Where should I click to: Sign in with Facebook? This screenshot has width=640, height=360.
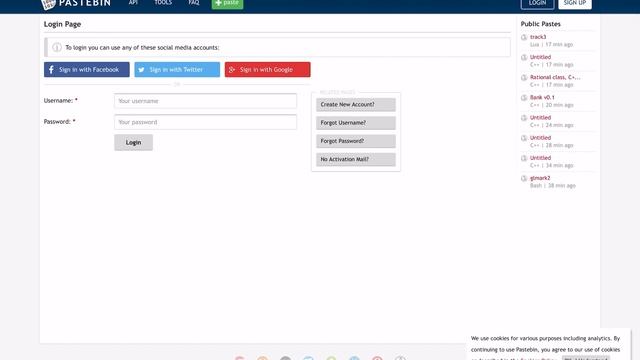coord(87,69)
